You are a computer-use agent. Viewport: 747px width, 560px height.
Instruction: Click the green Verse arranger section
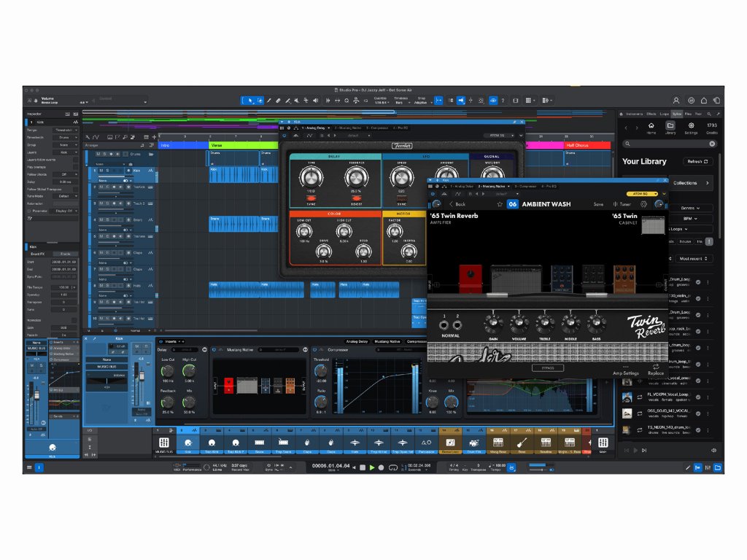(243, 145)
